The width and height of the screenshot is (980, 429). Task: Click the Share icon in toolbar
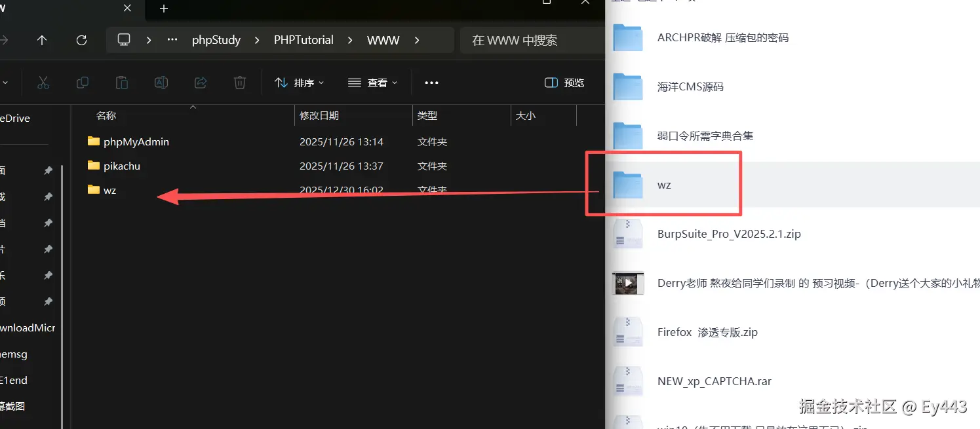201,83
